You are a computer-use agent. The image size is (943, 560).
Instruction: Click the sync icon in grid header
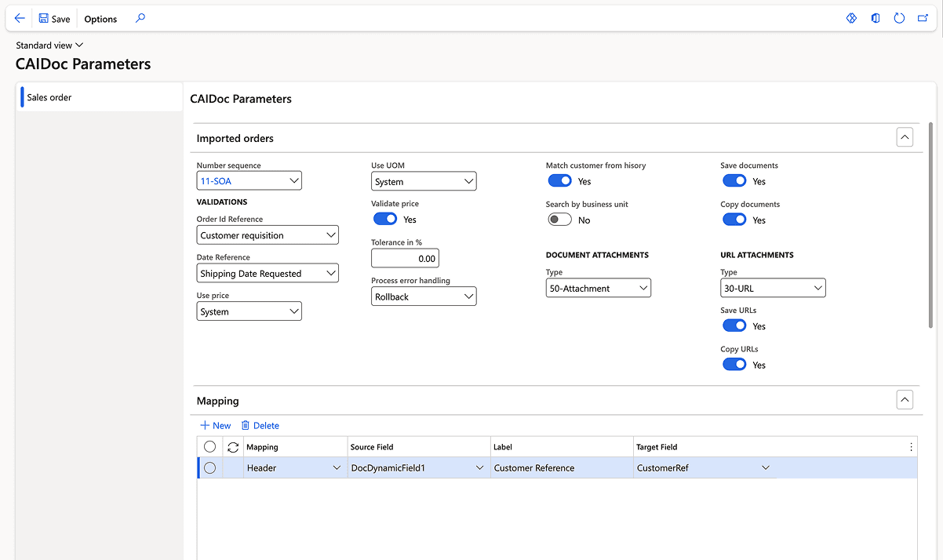(232, 446)
